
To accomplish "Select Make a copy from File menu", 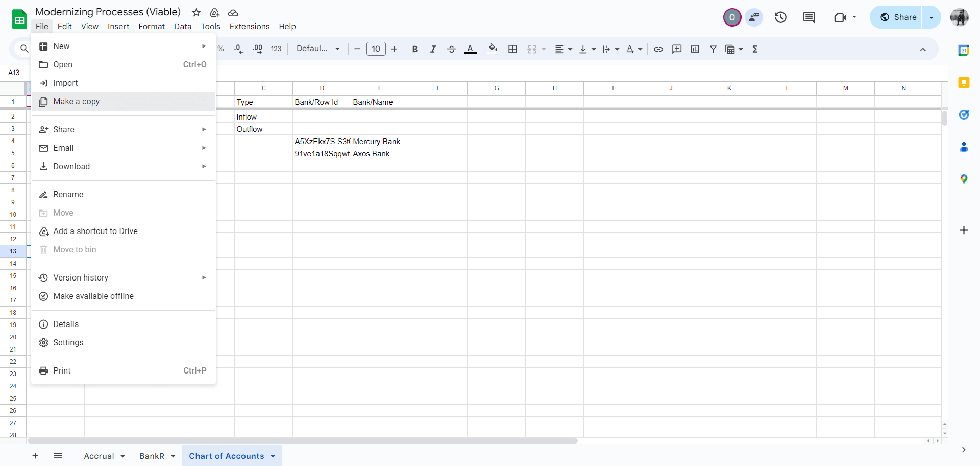I will click(124, 101).
